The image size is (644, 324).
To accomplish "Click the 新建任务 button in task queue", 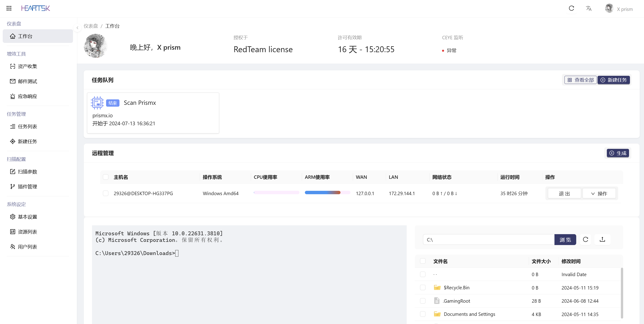I will coord(614,80).
